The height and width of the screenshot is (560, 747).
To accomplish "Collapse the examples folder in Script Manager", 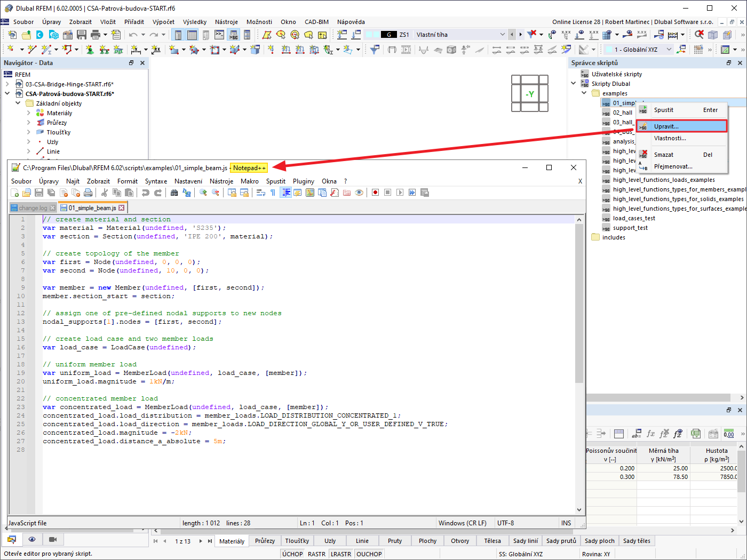I will coord(584,93).
